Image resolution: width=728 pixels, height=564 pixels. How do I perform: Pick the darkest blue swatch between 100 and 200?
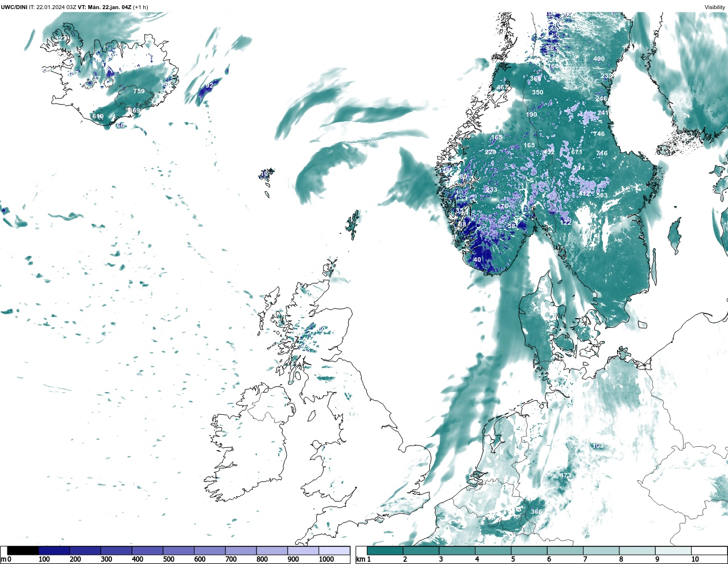(54, 551)
